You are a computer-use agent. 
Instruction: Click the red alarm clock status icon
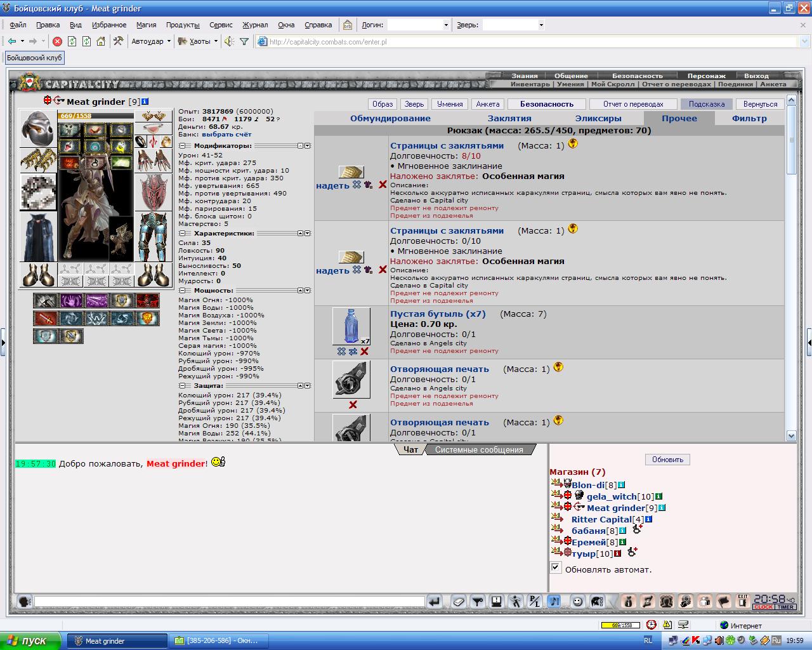[x=652, y=625]
